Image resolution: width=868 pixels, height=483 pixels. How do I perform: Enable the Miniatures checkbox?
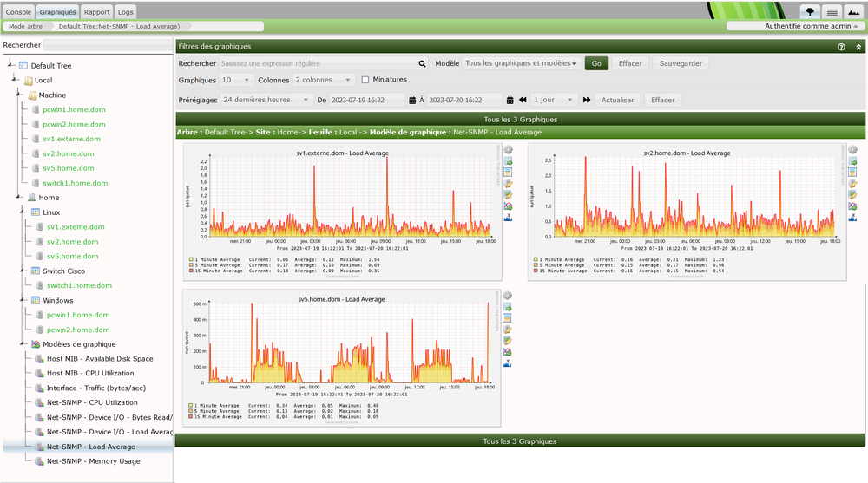coord(365,80)
